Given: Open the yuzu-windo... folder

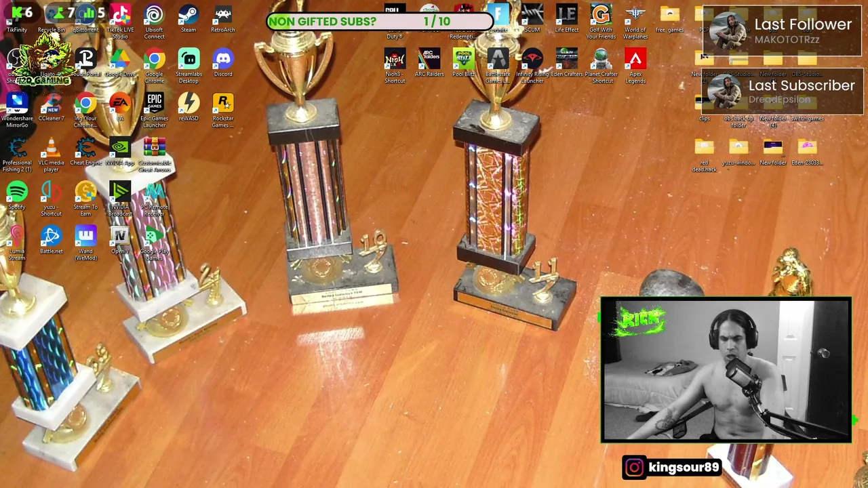Looking at the screenshot, I should point(738,151).
